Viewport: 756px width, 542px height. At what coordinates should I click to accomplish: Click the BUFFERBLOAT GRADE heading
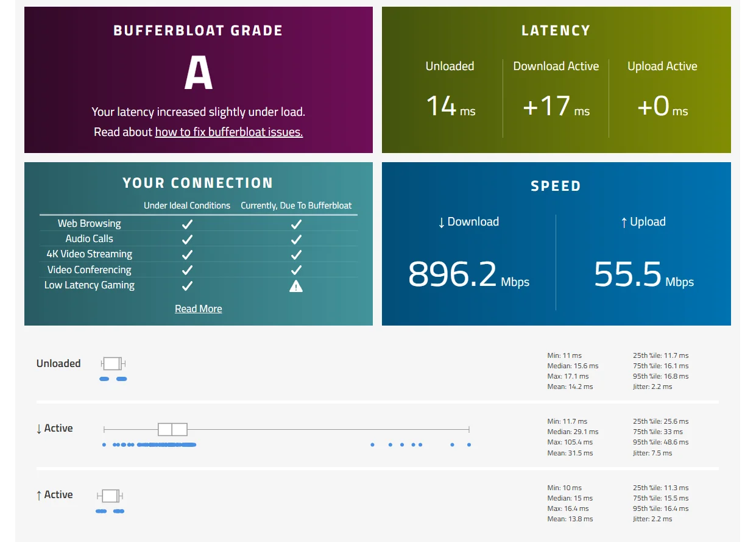[x=198, y=30]
